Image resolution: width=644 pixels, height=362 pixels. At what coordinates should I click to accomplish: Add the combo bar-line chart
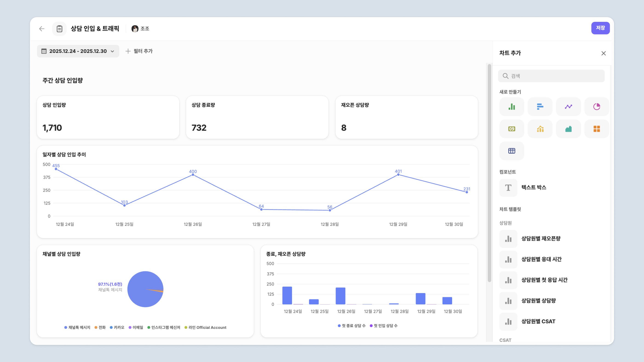point(540,129)
